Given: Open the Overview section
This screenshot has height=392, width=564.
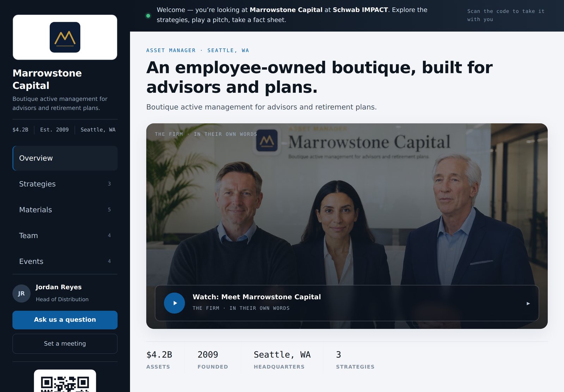Looking at the screenshot, I should [65, 158].
